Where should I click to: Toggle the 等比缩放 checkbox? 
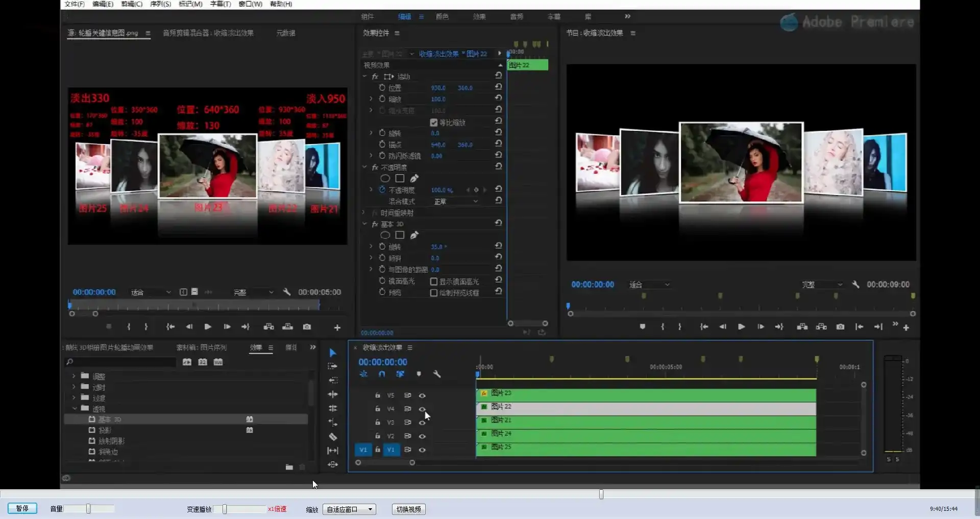(434, 123)
